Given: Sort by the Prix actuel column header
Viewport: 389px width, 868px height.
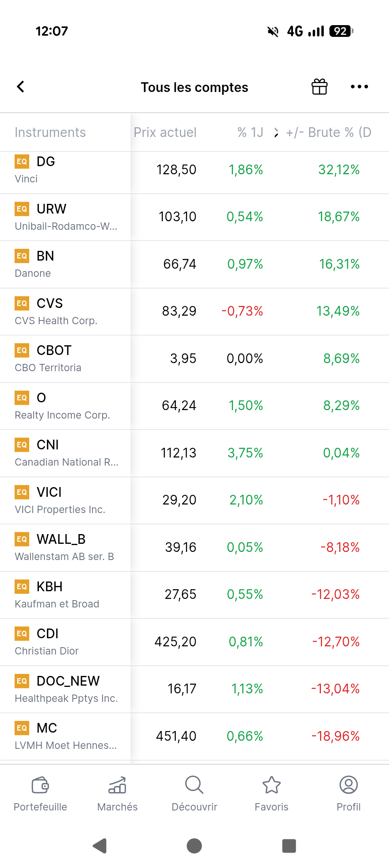Looking at the screenshot, I should tap(165, 133).
